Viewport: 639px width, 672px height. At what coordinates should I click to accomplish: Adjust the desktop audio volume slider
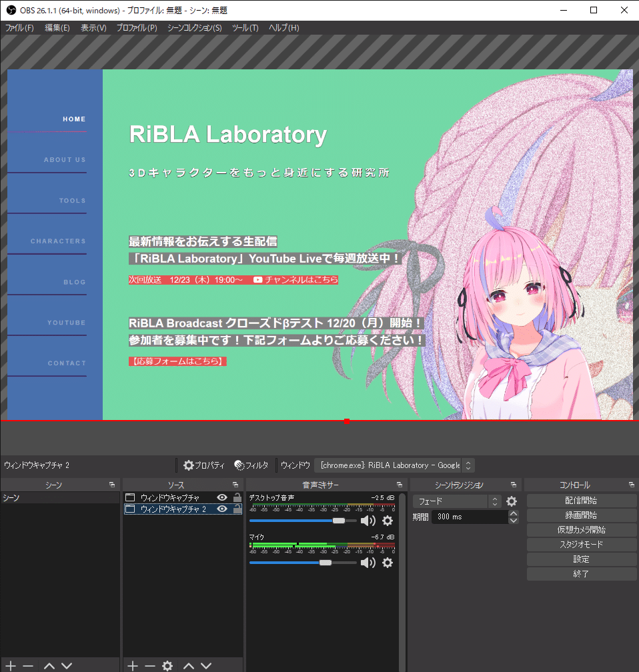tap(340, 521)
